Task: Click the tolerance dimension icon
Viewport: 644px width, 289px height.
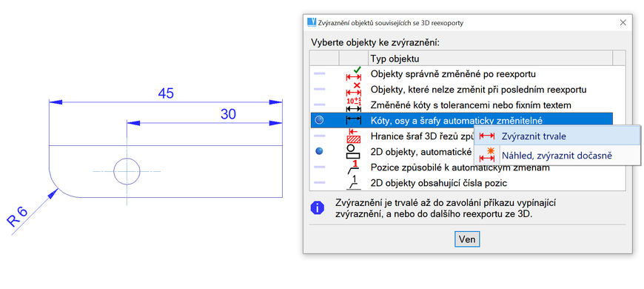Action: click(353, 104)
